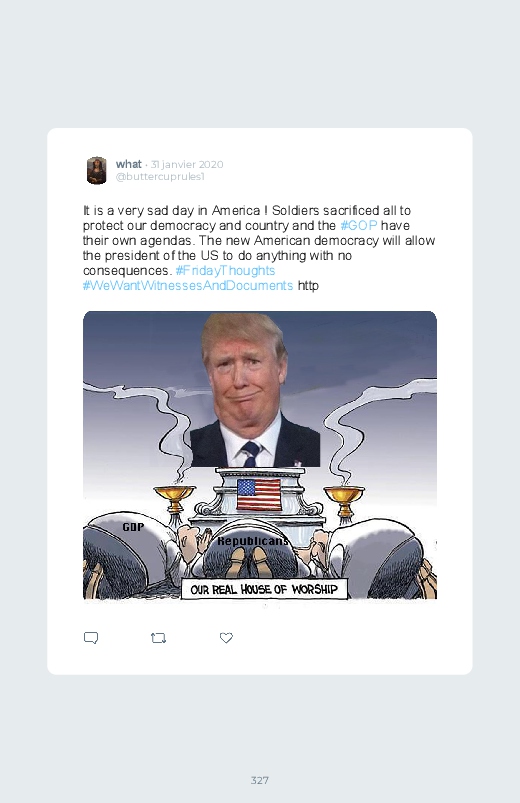
Task: Open the tweet date 31 janvier 2020
Action: (x=187, y=164)
